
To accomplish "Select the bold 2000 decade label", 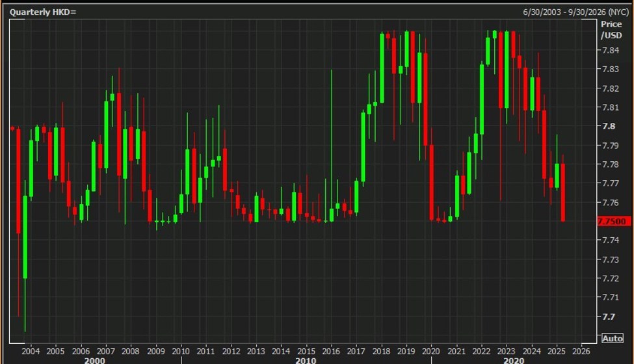I will (x=94, y=360).
